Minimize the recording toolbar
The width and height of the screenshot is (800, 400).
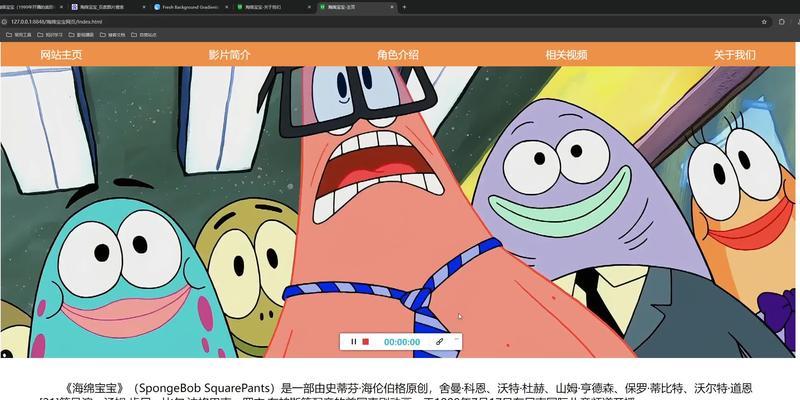[x=457, y=338]
